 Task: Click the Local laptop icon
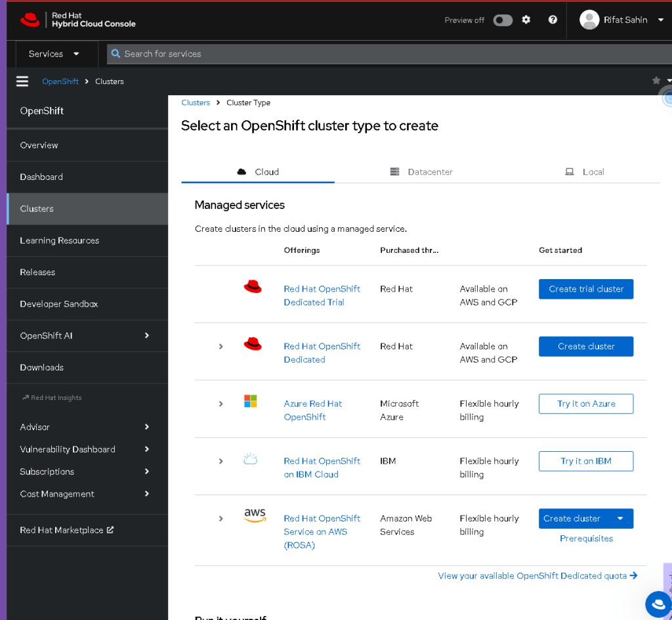point(569,171)
